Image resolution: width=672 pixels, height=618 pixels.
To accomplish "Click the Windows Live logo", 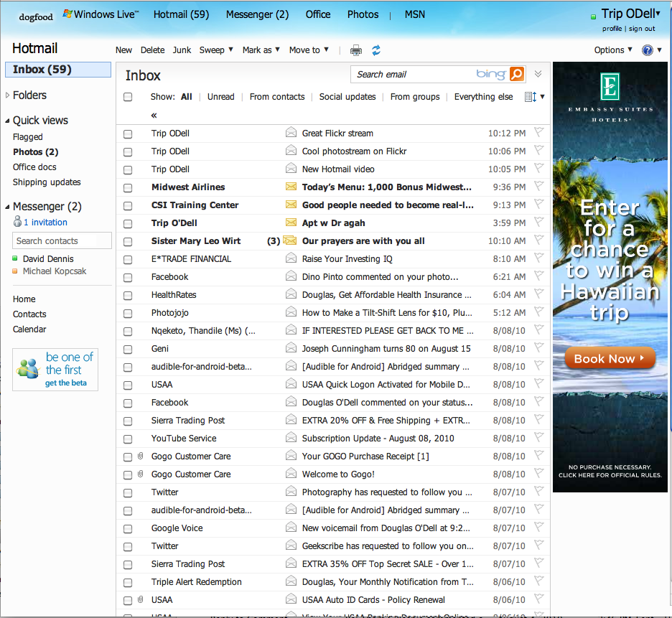I will pyautogui.click(x=101, y=14).
